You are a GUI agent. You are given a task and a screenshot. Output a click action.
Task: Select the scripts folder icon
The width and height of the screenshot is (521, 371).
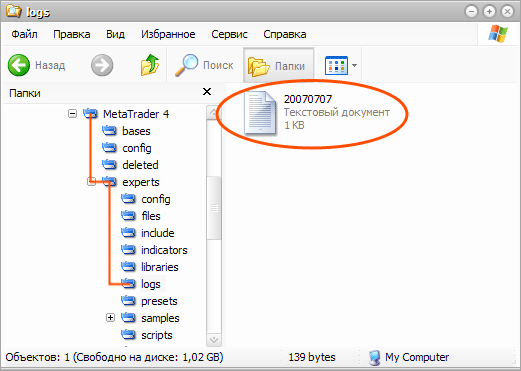[x=128, y=335]
